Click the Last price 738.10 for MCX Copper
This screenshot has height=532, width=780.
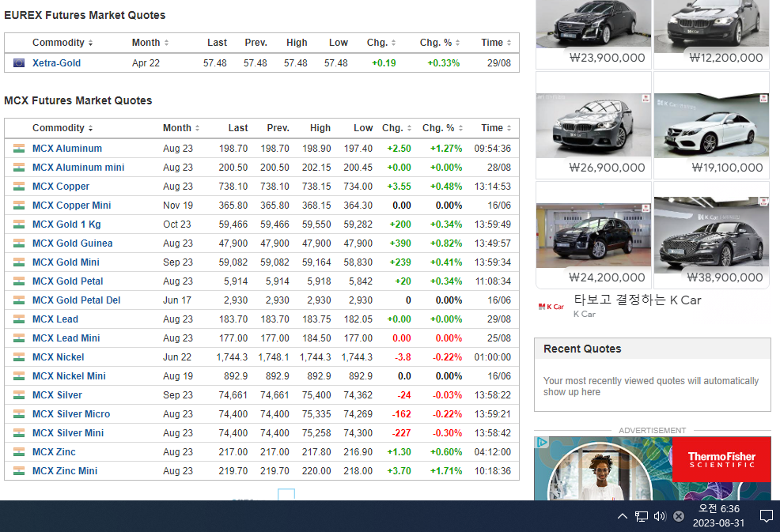[233, 187]
